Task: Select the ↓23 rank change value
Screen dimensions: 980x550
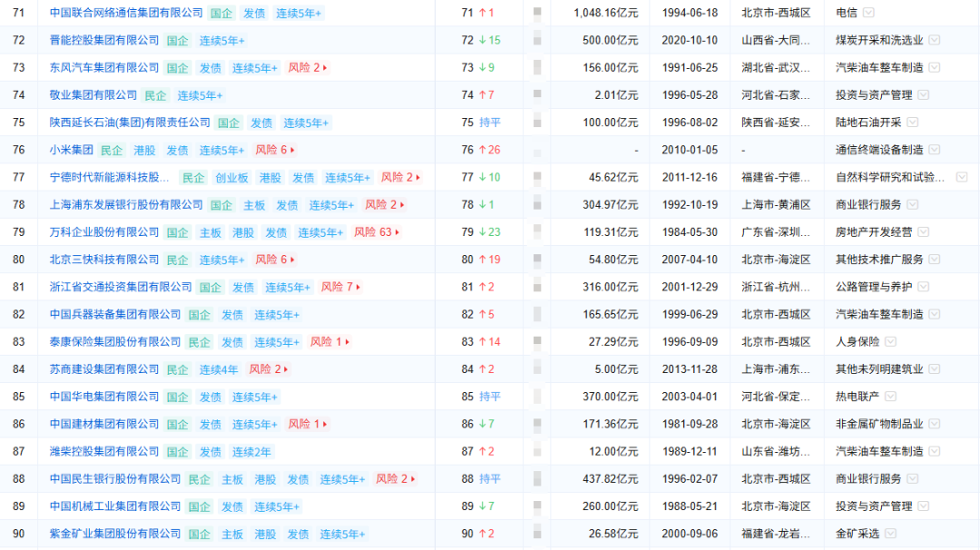Action: pos(489,232)
